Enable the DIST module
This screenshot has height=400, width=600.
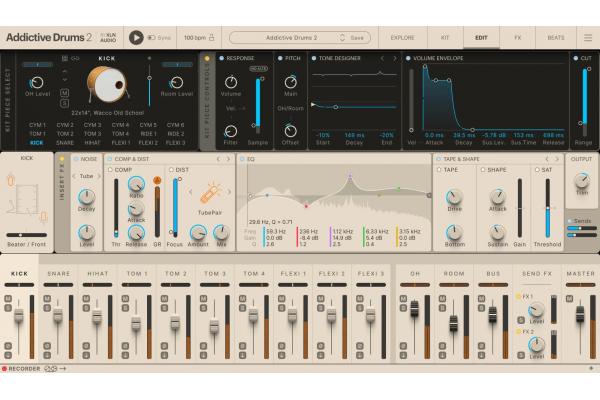pos(171,170)
